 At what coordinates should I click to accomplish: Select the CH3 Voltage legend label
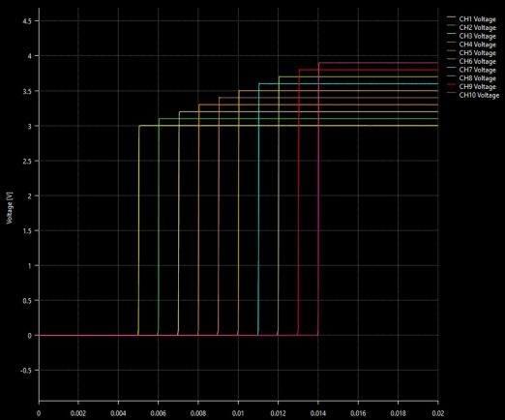click(x=477, y=36)
